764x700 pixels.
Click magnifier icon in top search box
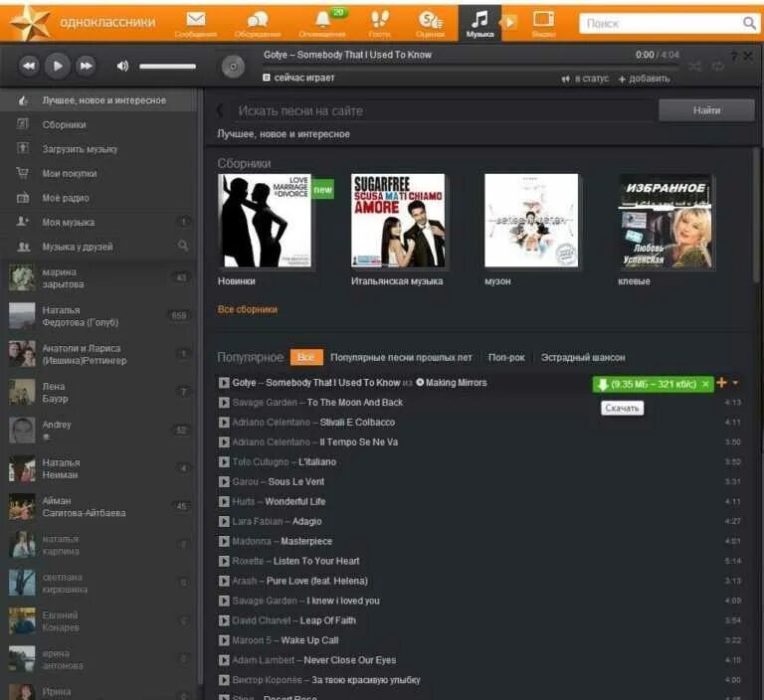(749, 23)
